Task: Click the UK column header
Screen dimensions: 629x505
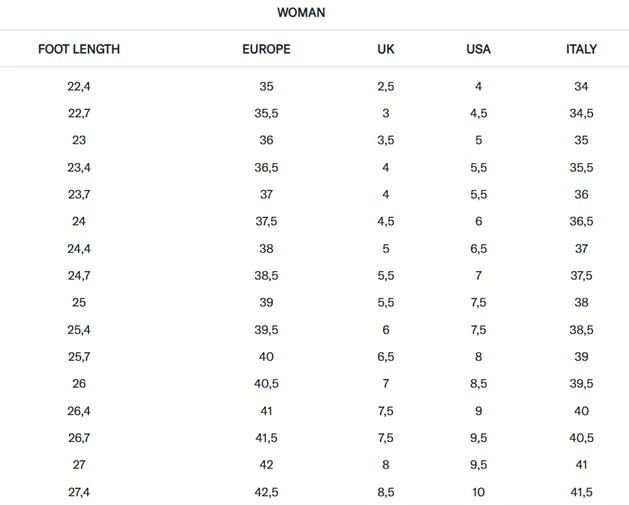Action: 386,48
